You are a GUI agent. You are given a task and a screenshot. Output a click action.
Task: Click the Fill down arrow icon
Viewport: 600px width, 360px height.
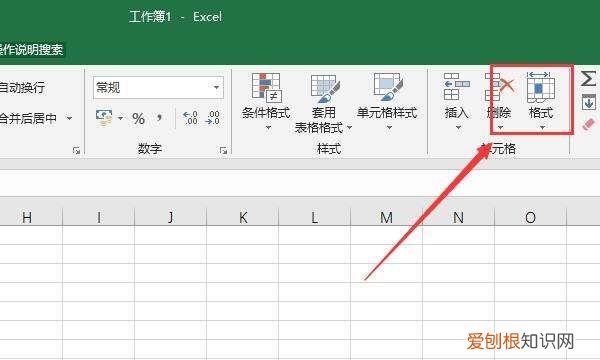click(589, 102)
